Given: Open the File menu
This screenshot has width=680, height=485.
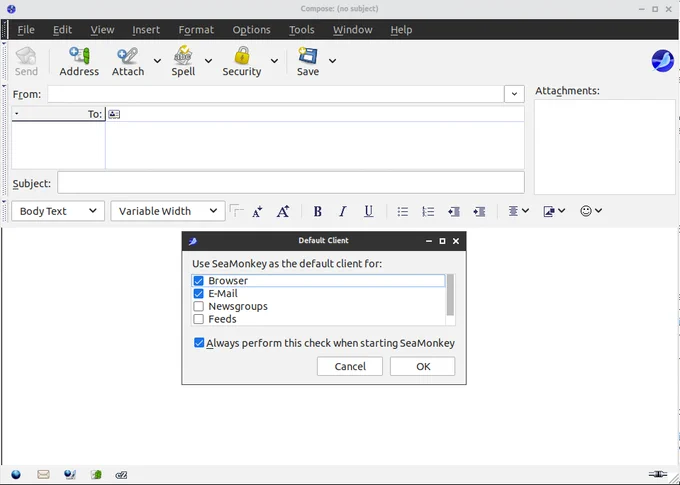Looking at the screenshot, I should point(26,30).
